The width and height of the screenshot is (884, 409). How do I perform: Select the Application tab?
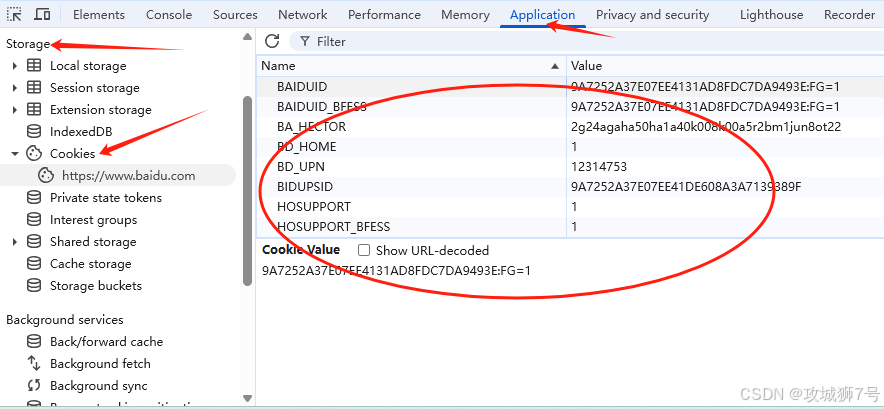coord(542,15)
